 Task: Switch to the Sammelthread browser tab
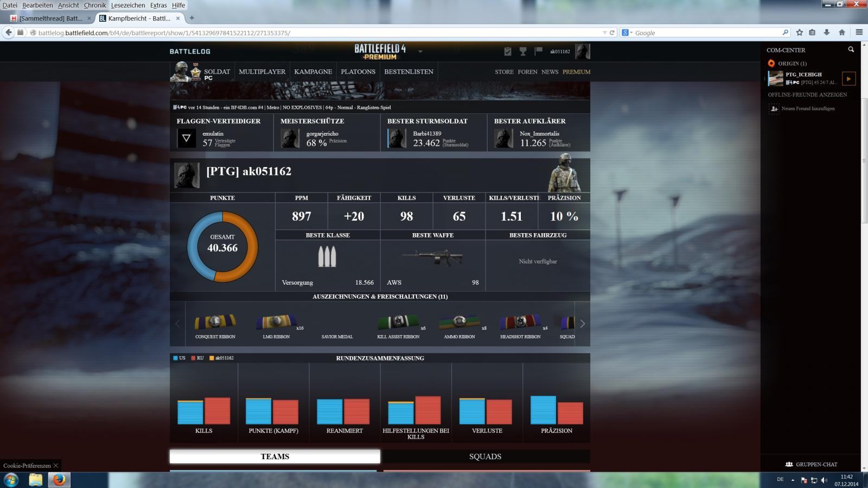pyautogui.click(x=51, y=18)
